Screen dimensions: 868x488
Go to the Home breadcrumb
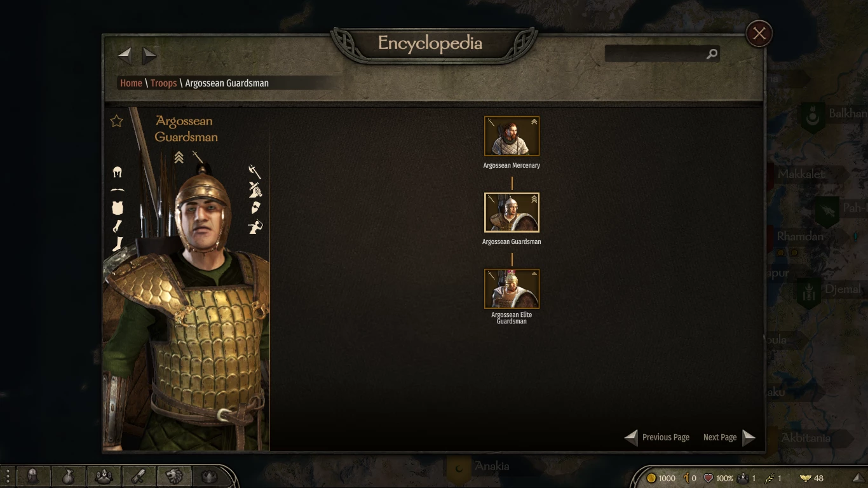tap(131, 83)
